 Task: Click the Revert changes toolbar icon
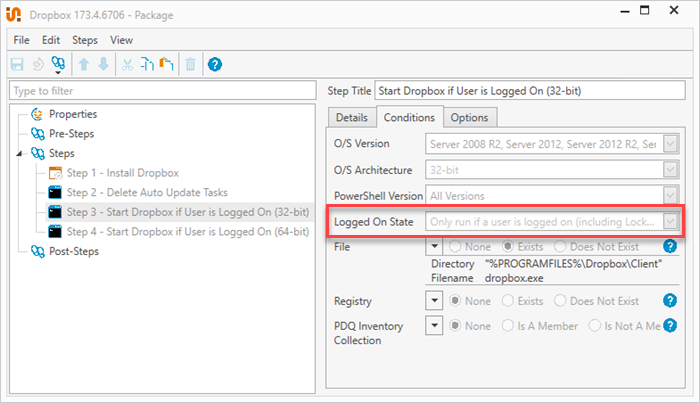click(x=38, y=65)
